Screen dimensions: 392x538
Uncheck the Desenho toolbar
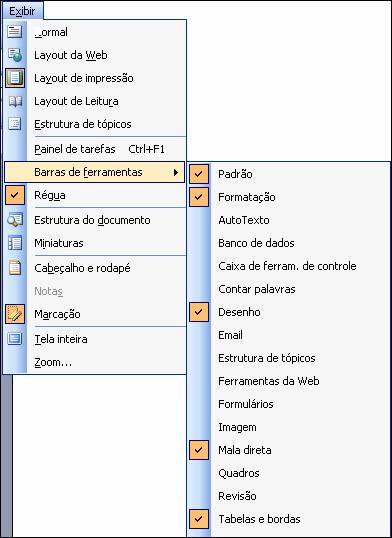point(199,312)
